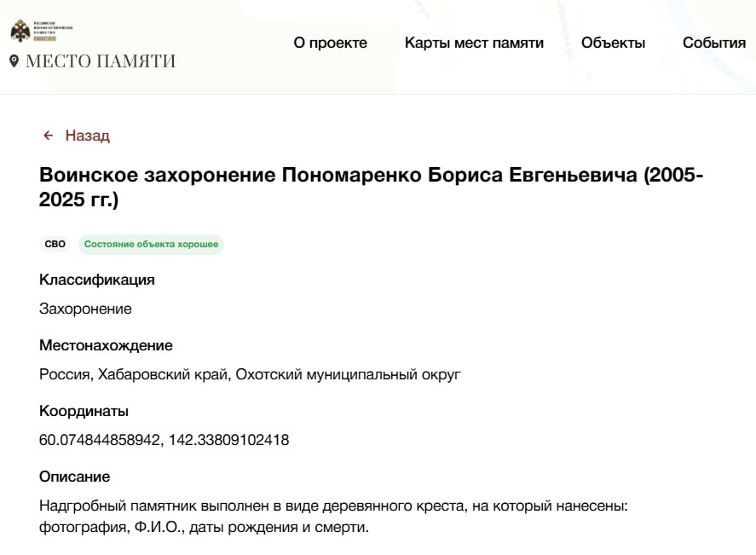Click the Местонахождение label

pyautogui.click(x=106, y=345)
